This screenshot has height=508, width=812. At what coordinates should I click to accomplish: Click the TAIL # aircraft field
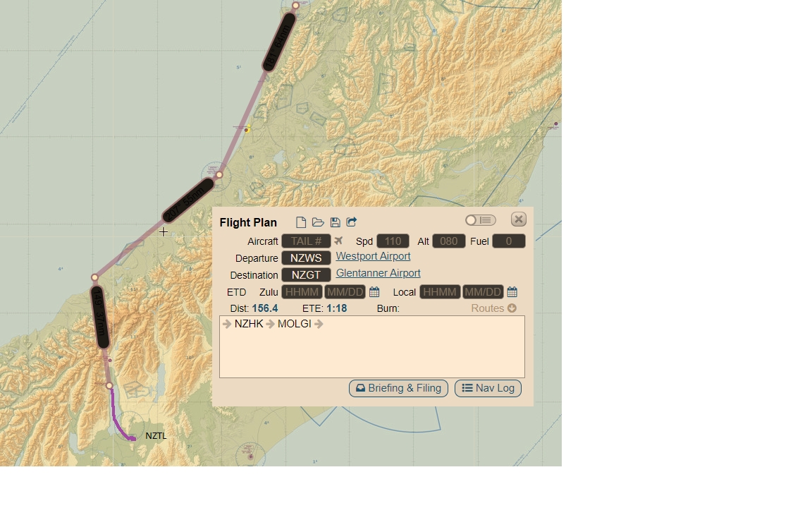[306, 241]
